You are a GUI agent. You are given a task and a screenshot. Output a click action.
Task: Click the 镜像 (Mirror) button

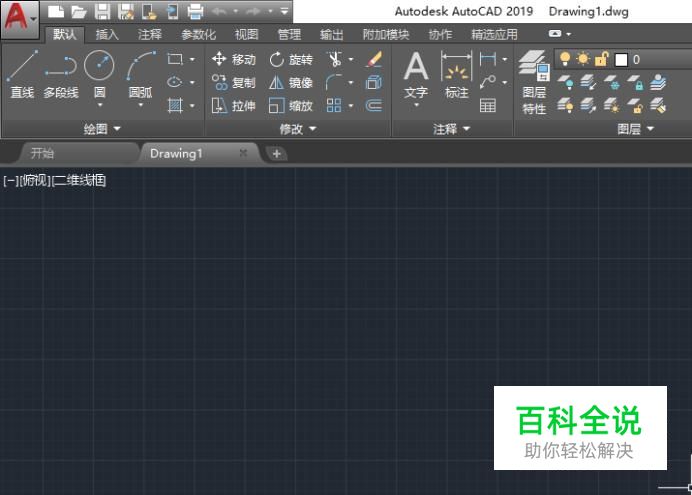pyautogui.click(x=291, y=82)
